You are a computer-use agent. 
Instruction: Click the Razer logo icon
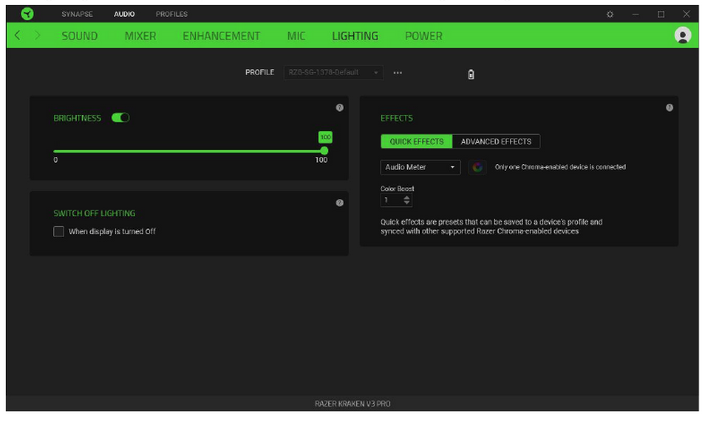coord(27,14)
